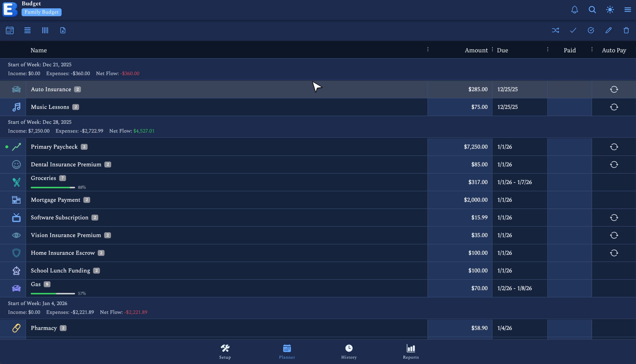
Task: Open the hamburger main menu
Action: [628, 10]
